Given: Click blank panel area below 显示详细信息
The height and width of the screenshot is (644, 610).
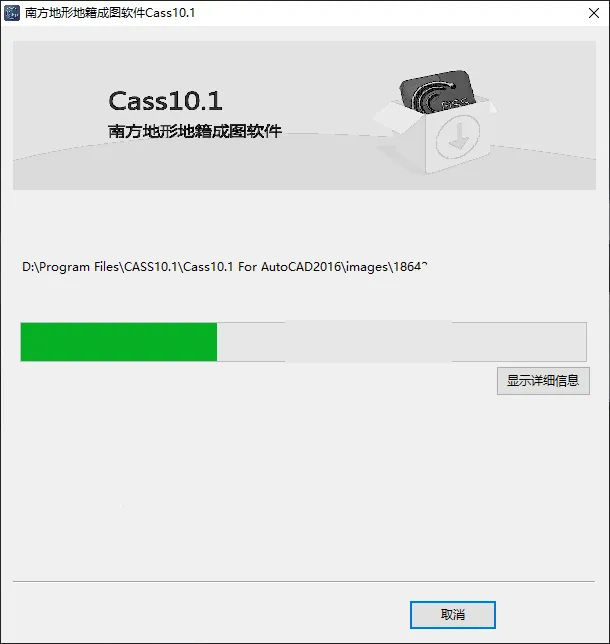Looking at the screenshot, I should pos(304,485).
